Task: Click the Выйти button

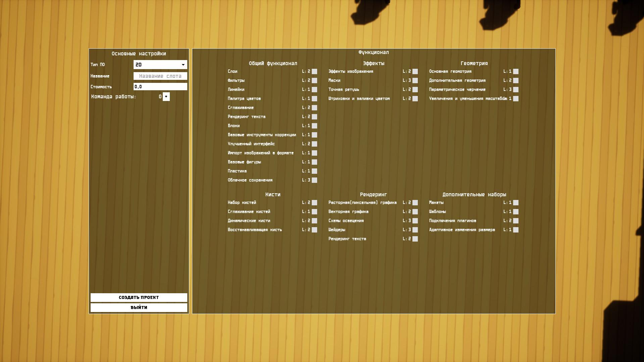Action: pyautogui.click(x=139, y=308)
